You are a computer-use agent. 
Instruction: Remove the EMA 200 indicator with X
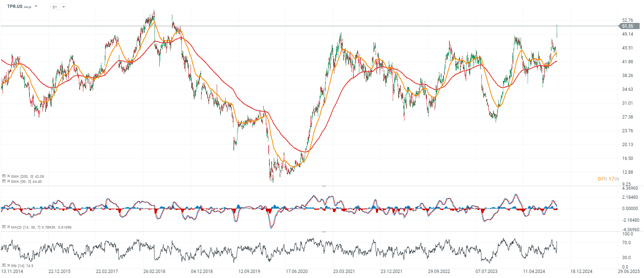[x=9, y=176]
